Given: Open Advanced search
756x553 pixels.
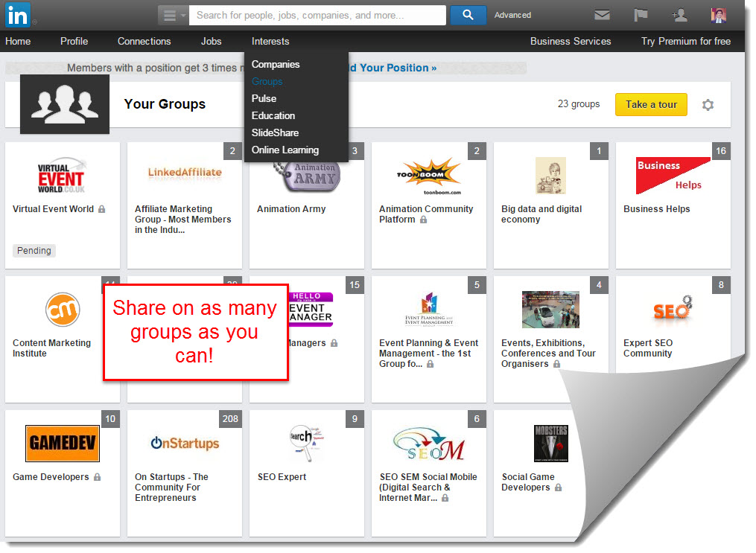Looking at the screenshot, I should click(512, 15).
